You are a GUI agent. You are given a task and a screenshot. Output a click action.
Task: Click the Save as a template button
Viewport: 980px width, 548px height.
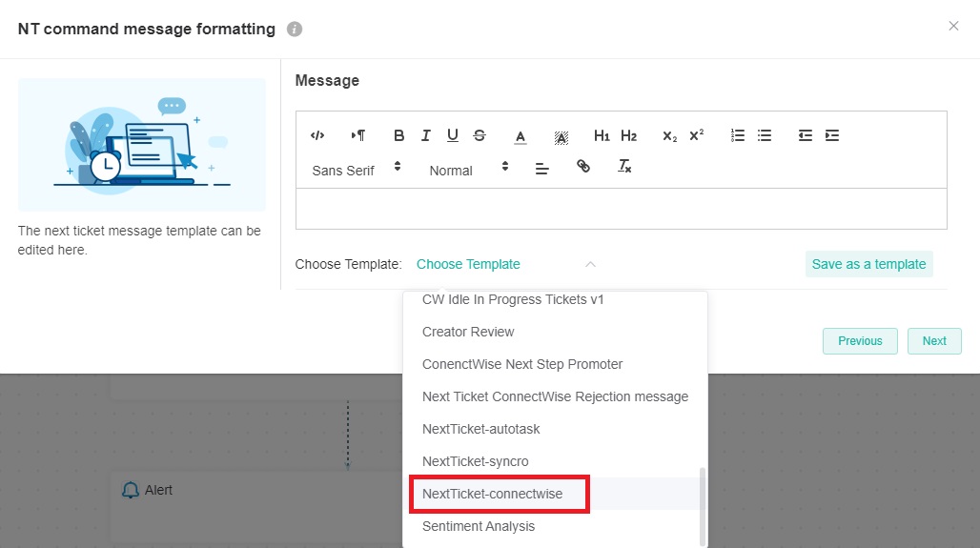(x=868, y=264)
